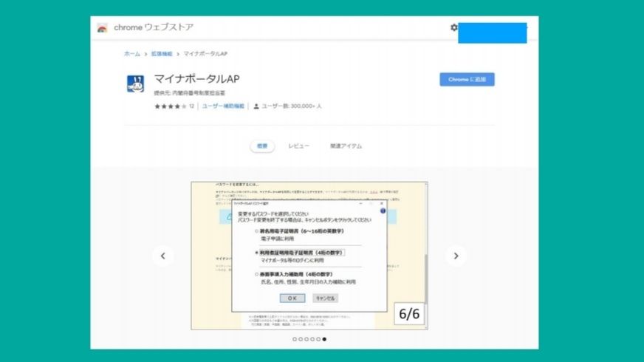644x362 pixels.
Task: Jump to first screenshot pagination dot
Action: [295, 339]
